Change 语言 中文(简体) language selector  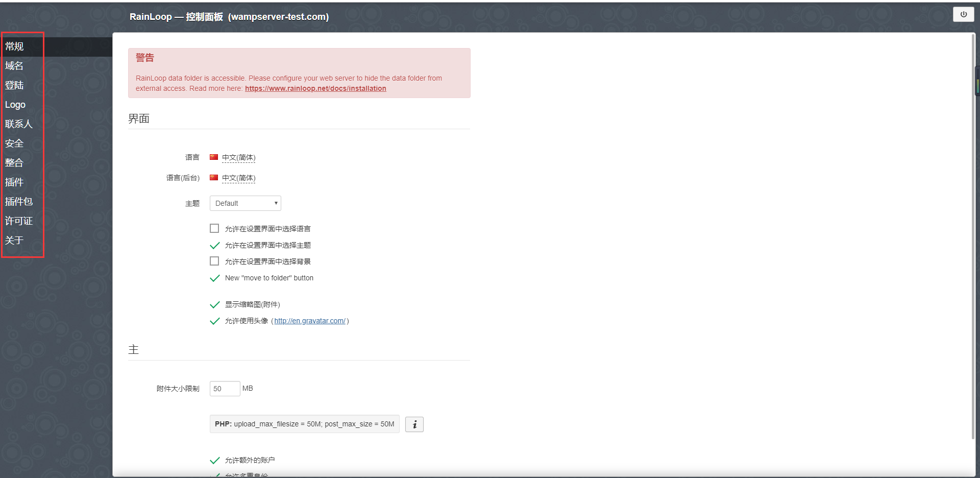click(x=239, y=157)
